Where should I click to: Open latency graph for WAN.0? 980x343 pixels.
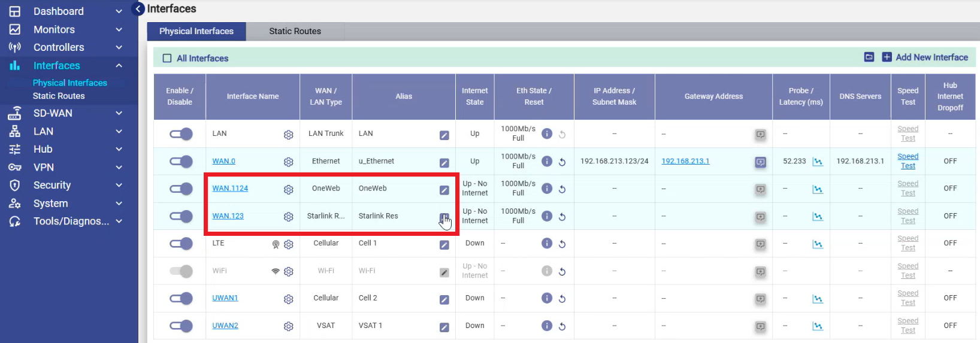point(817,162)
